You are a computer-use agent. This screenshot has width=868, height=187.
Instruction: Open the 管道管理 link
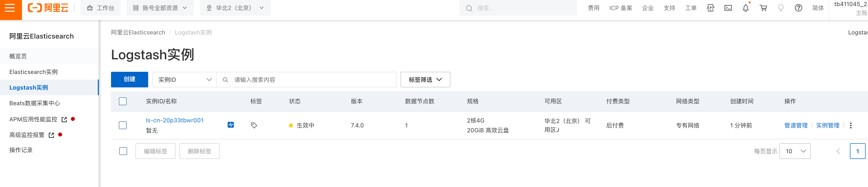[796, 125]
